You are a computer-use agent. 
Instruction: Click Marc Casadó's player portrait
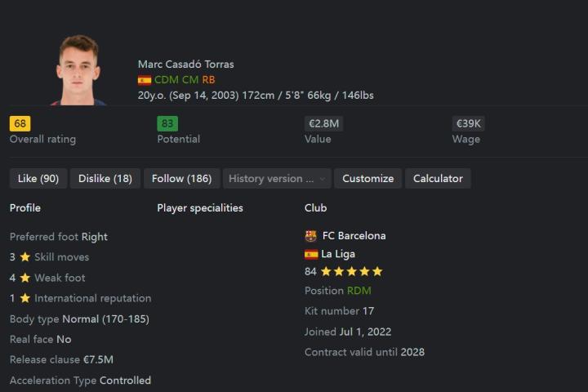coord(78,70)
